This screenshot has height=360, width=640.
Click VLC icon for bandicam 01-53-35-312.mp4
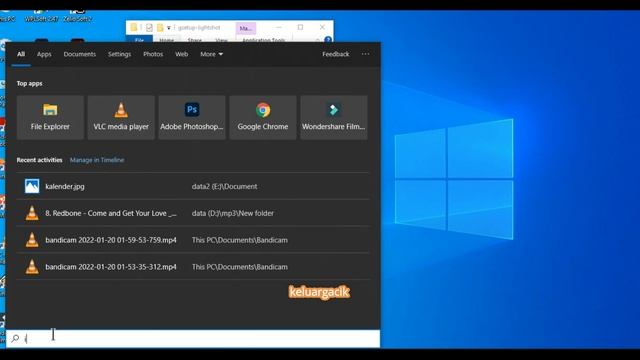click(x=32, y=267)
